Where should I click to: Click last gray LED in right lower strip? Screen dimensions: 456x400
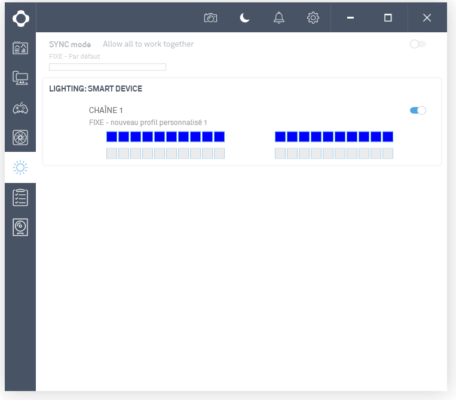click(388, 153)
